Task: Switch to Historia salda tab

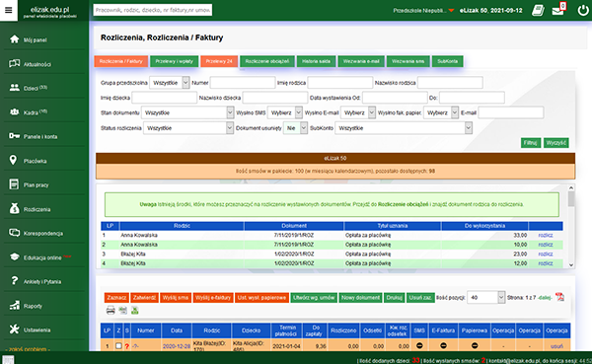Action: point(316,61)
